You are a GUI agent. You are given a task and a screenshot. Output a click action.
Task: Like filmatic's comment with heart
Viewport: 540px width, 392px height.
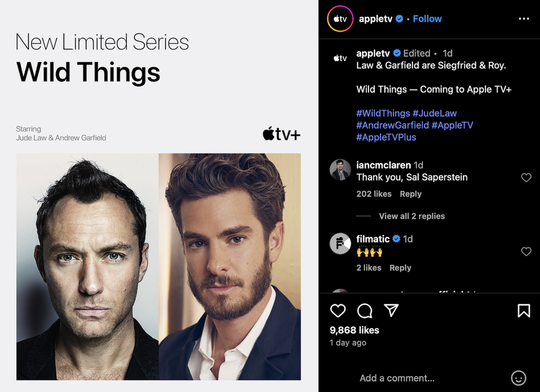point(526,251)
